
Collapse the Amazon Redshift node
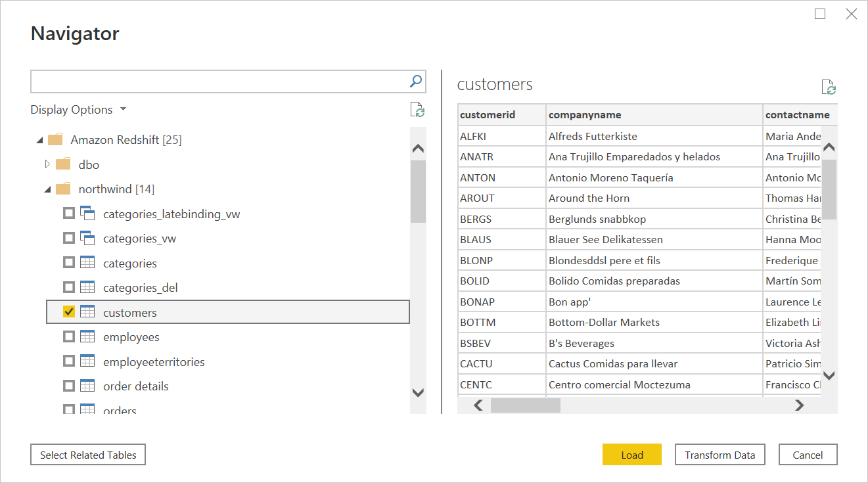point(39,139)
